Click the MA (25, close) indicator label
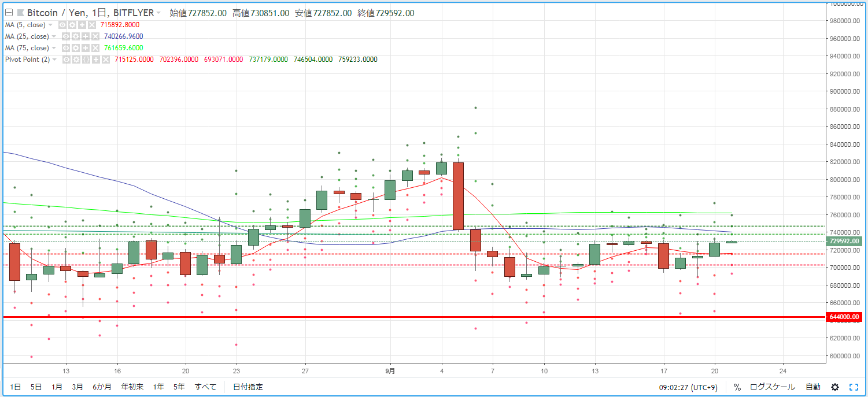Viewport: 868px width, 397px height. click(27, 36)
